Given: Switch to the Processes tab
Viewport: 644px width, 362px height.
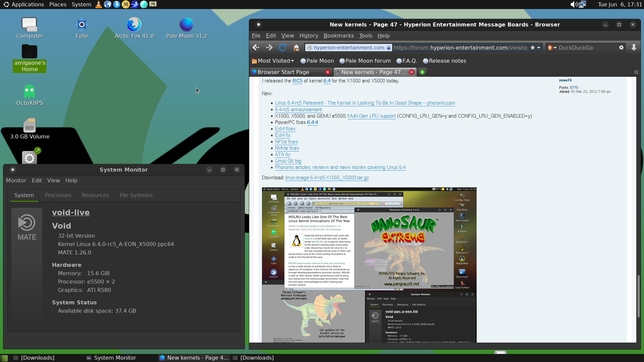Looking at the screenshot, I should 58,195.
